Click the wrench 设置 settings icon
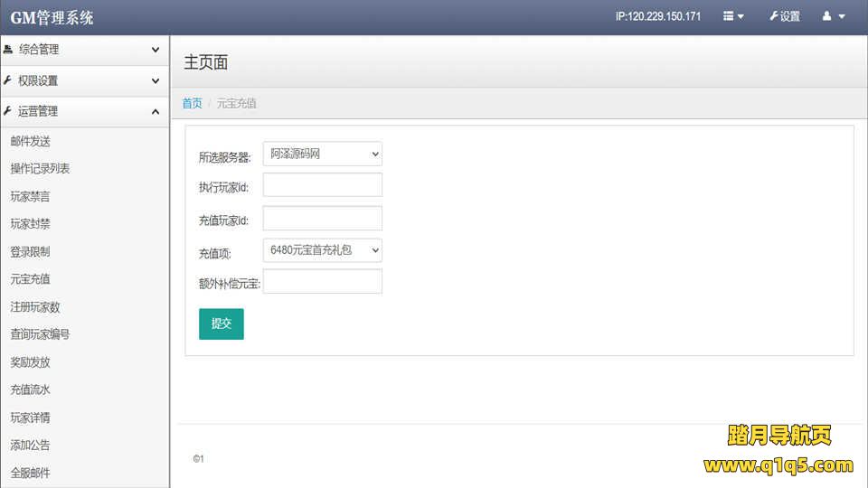 pos(774,16)
